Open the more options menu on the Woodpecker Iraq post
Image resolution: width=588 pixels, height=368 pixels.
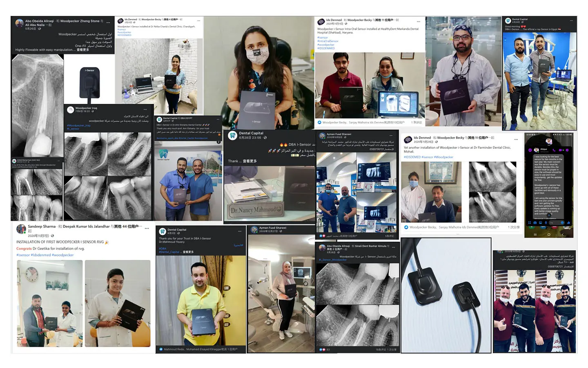pos(145,109)
